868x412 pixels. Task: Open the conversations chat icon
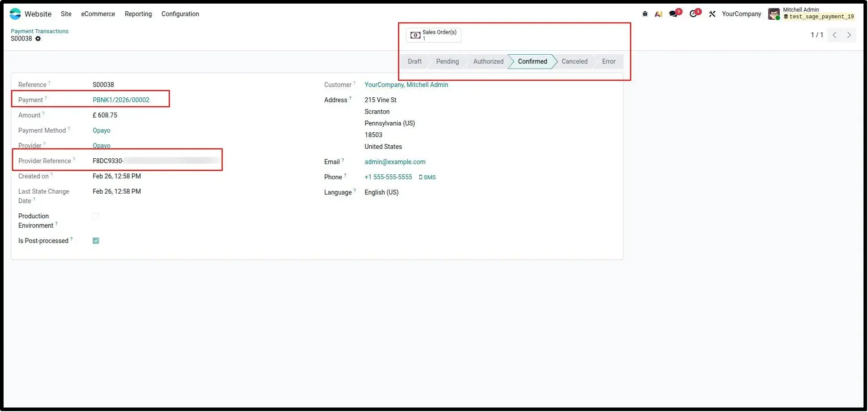point(673,14)
